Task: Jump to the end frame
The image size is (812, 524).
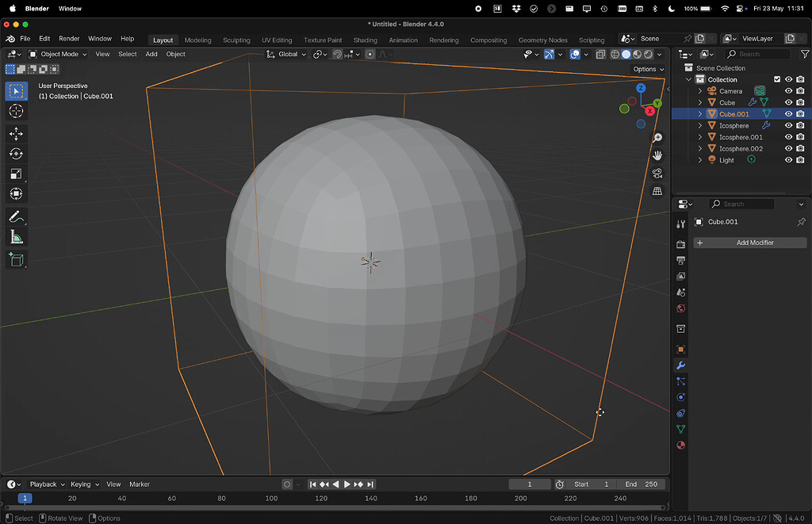Action: click(x=370, y=484)
